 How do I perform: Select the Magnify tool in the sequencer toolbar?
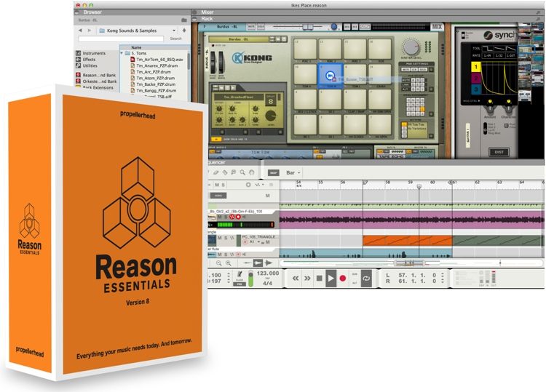(242, 172)
